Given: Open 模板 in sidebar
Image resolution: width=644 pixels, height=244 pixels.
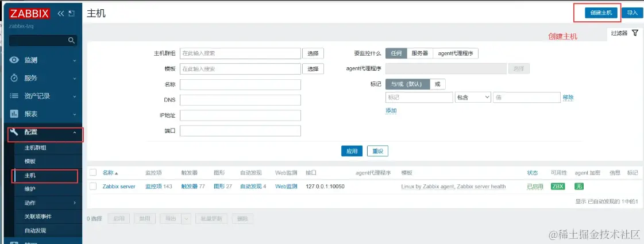Looking at the screenshot, I should coord(30,161).
